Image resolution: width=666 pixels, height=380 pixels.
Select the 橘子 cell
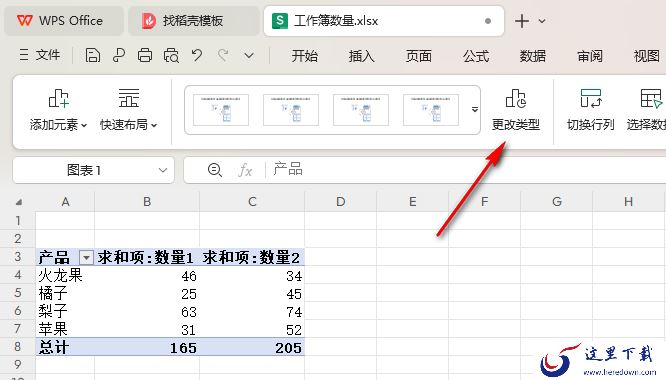point(65,293)
